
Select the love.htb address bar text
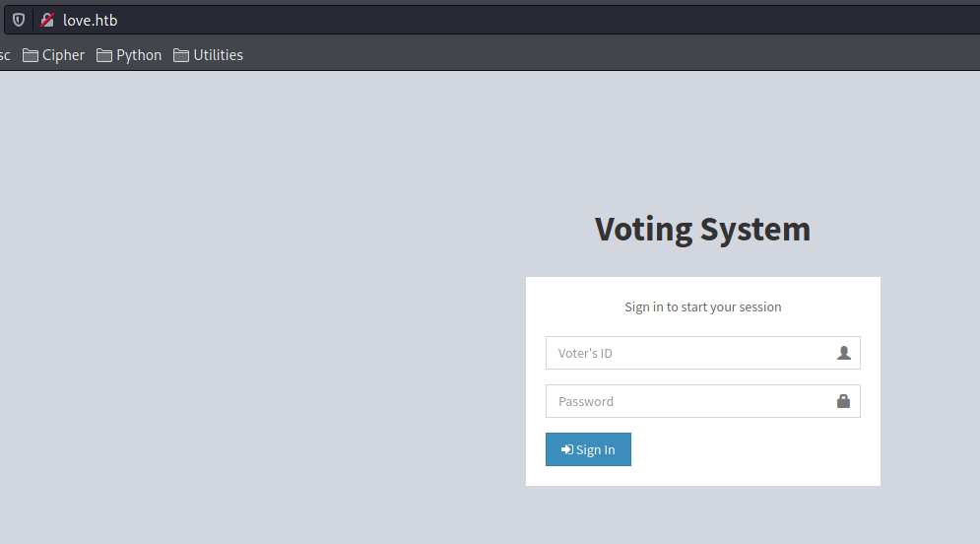[x=91, y=20]
